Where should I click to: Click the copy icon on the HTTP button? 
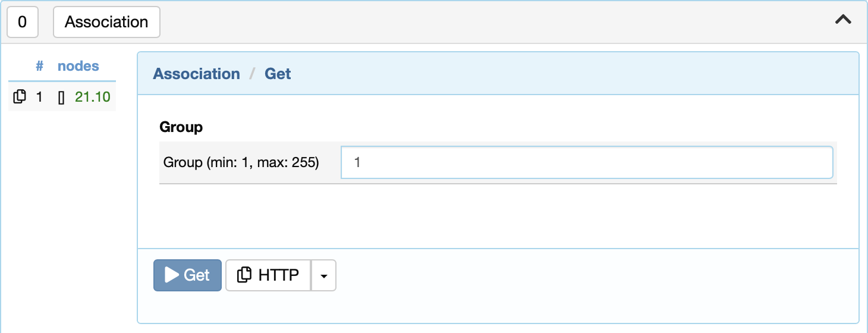click(244, 275)
